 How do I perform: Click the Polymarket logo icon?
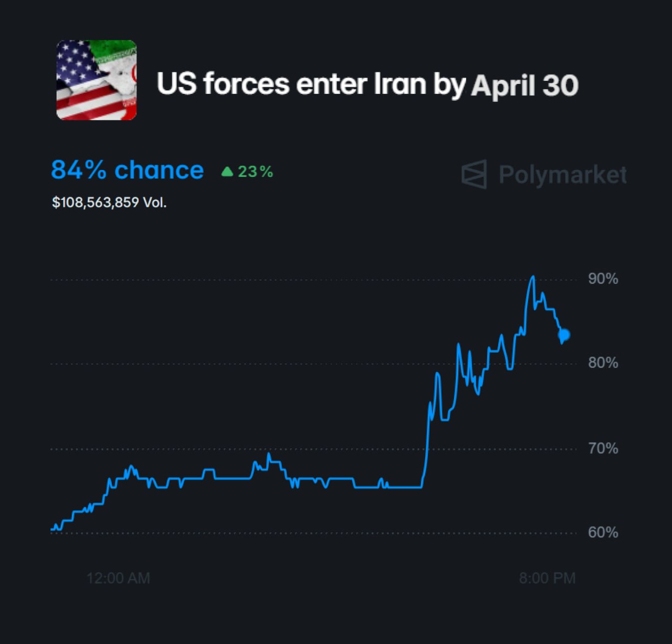[x=474, y=174]
